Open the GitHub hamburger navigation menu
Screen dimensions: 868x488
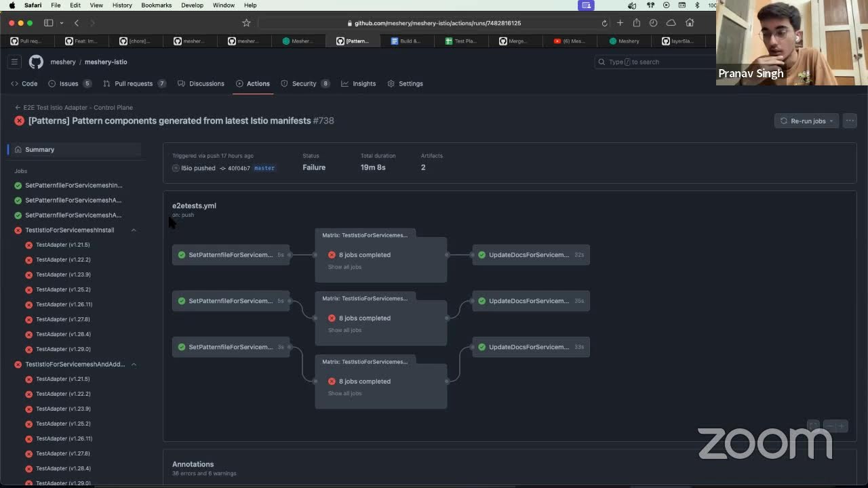[x=14, y=62]
